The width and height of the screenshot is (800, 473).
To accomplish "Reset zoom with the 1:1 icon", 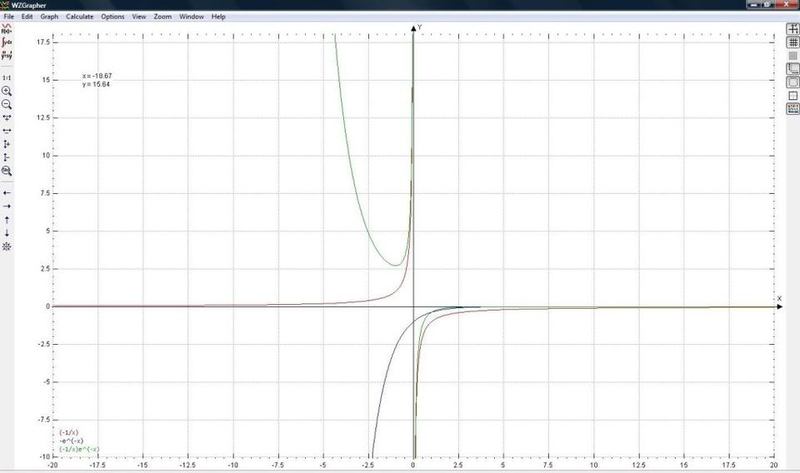I will (x=7, y=77).
